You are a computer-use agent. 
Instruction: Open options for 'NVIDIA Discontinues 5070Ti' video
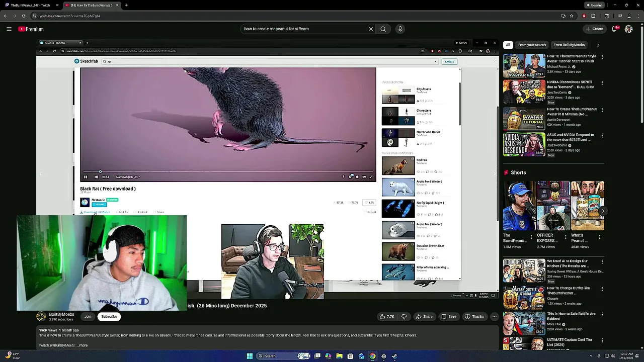pos(602,82)
